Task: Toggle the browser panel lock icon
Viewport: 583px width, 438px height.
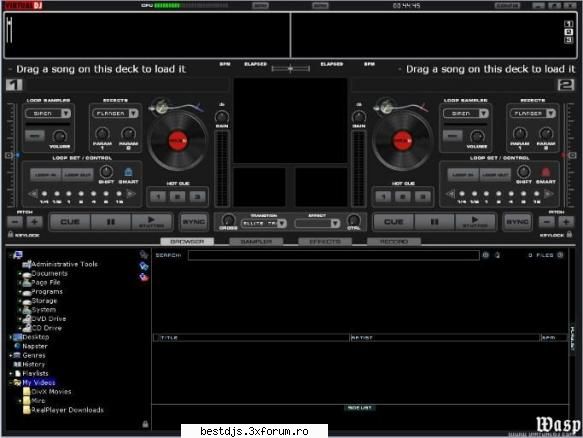Action: [x=145, y=424]
